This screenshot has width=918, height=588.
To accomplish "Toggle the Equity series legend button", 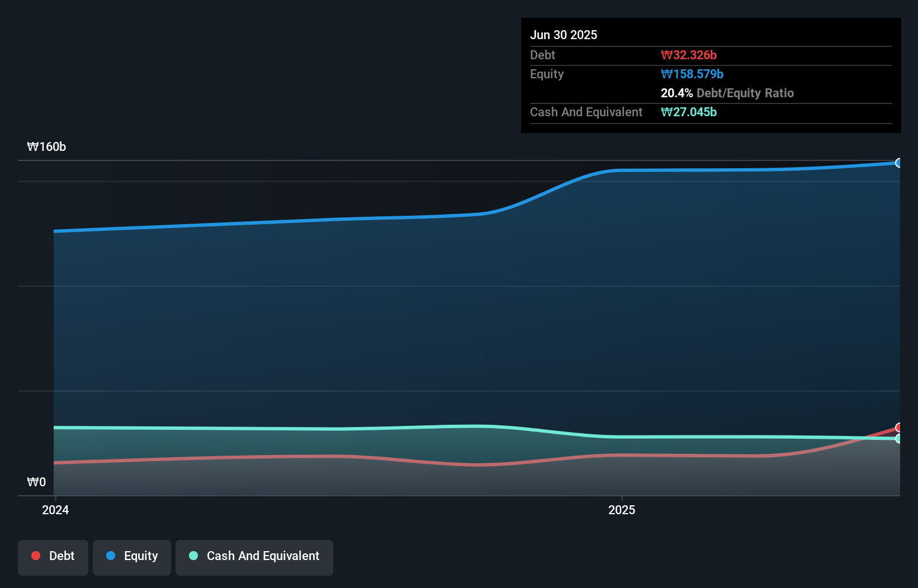I will [132, 557].
